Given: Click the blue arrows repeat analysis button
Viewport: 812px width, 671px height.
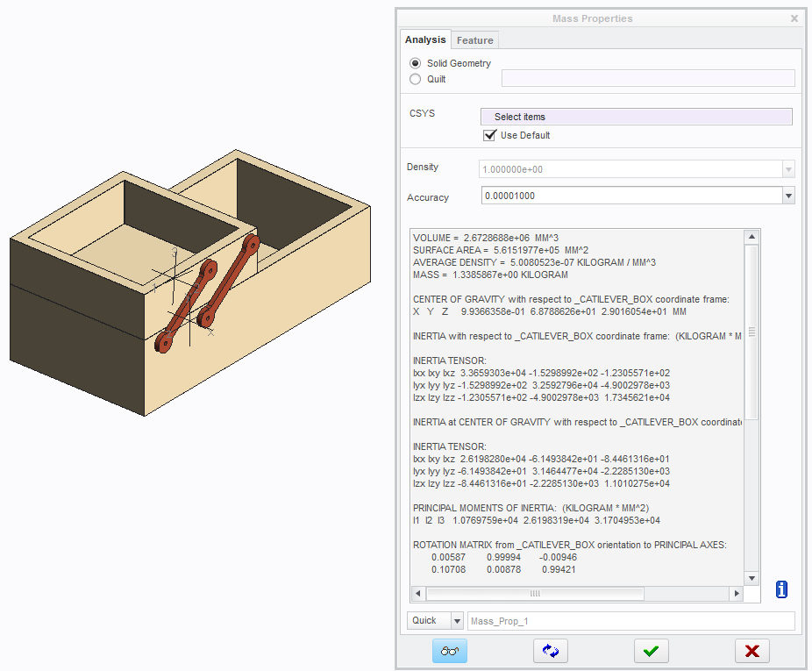Looking at the screenshot, I should [x=551, y=651].
